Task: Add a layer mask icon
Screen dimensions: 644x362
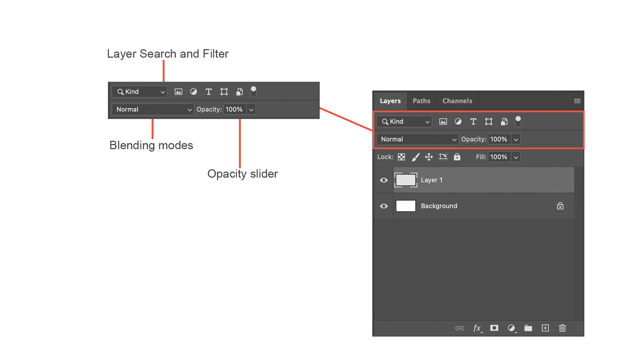Action: tap(494, 328)
